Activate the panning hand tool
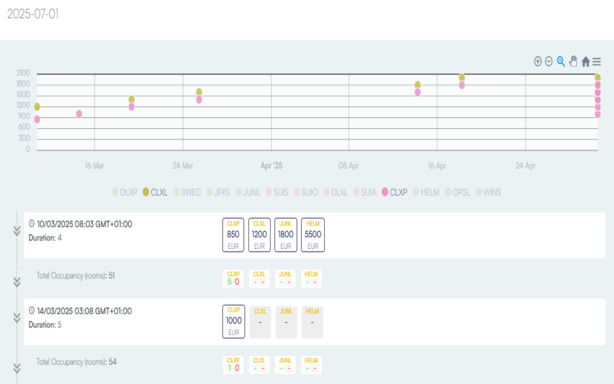The image size is (614, 384). point(573,61)
